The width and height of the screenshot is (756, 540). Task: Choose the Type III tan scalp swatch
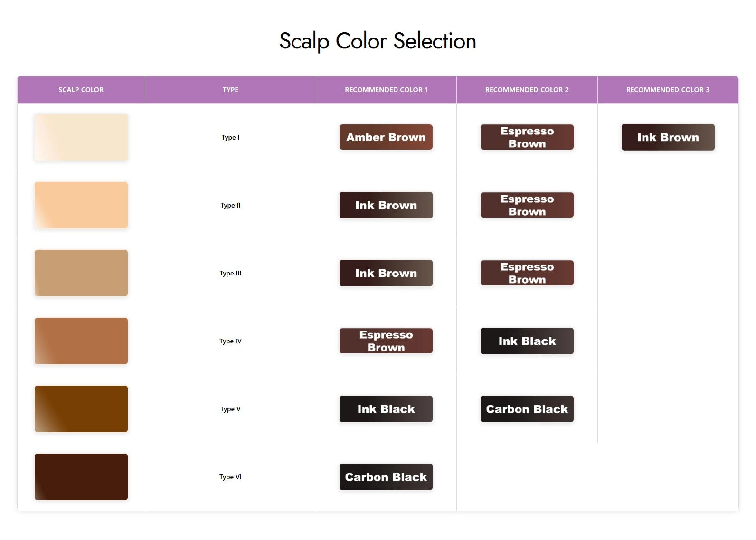(x=81, y=273)
